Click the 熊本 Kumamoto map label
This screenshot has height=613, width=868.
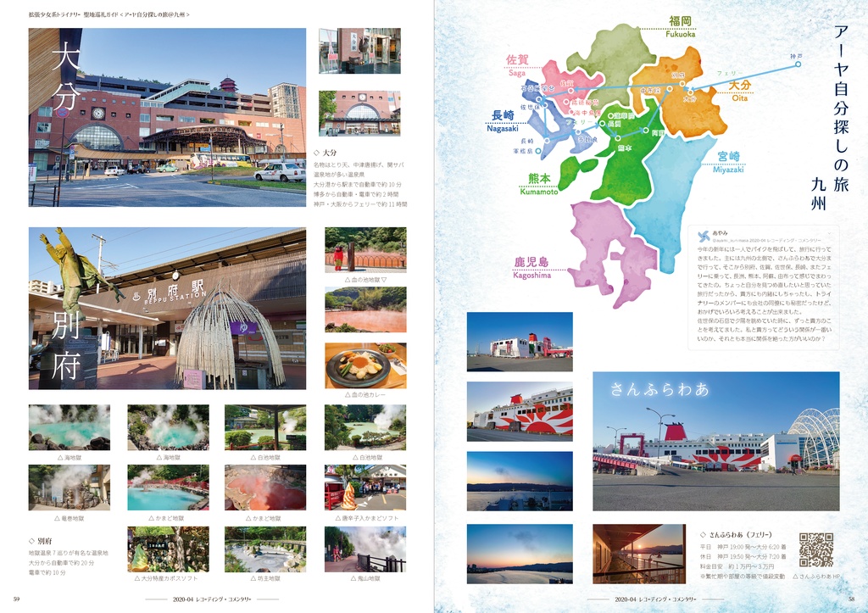(539, 184)
